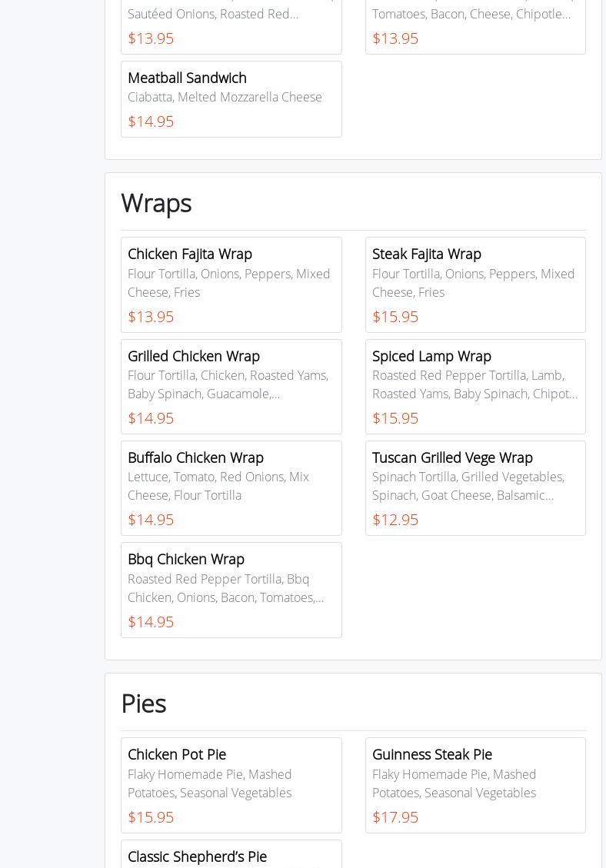Open the Meatball Sandwich menu item
This screenshot has width=606, height=868.
231,99
